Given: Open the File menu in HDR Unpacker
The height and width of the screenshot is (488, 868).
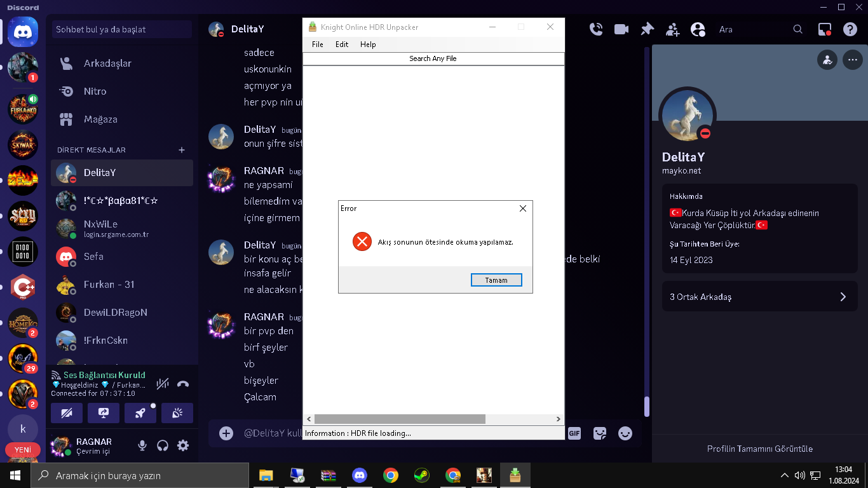Looking at the screenshot, I should point(318,44).
